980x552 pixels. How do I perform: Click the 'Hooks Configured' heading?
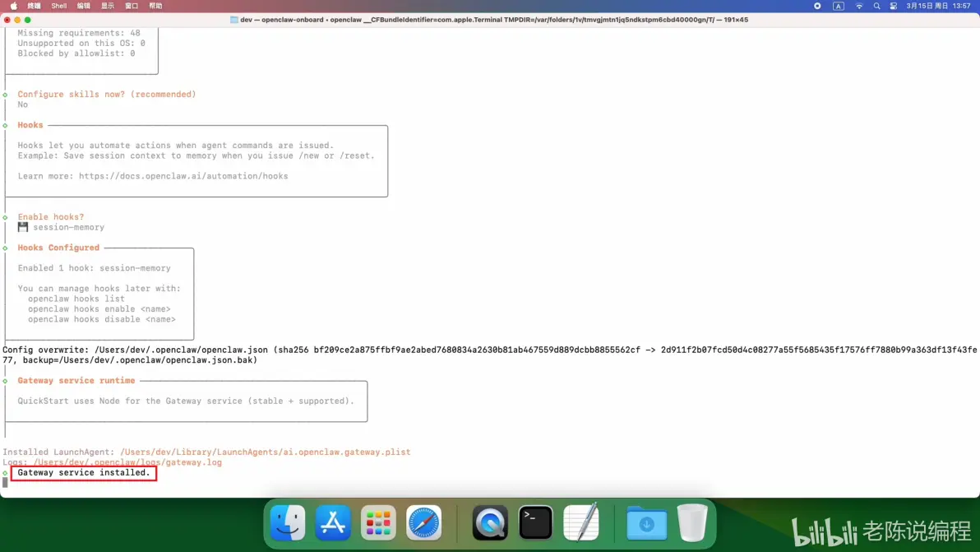pyautogui.click(x=58, y=248)
